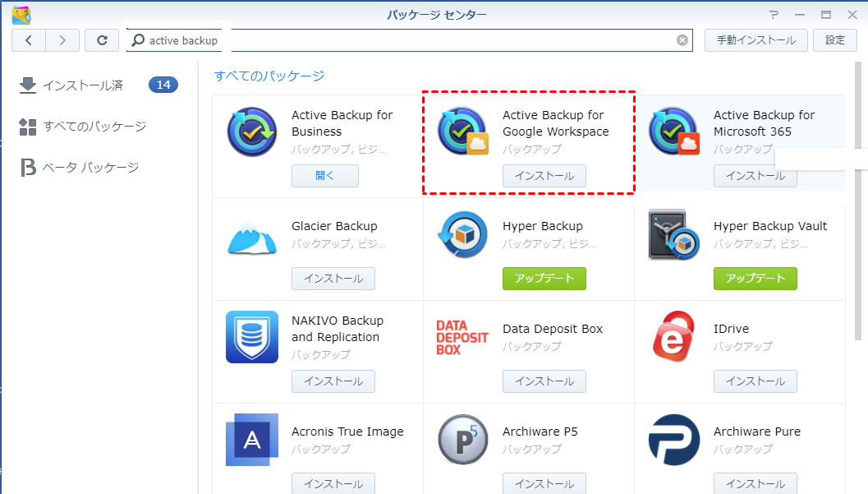Click the Hyper Backup Vault safe icon
868x494 pixels.
673,235
